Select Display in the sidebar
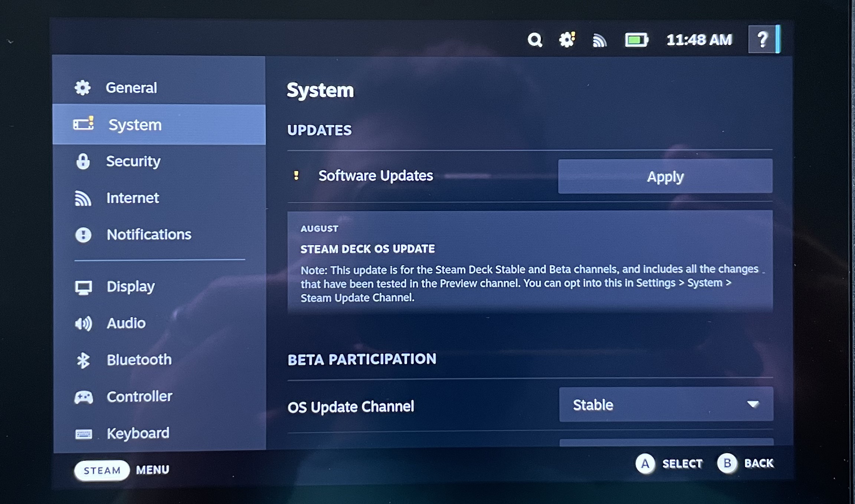This screenshot has height=504, width=855. coord(131,287)
